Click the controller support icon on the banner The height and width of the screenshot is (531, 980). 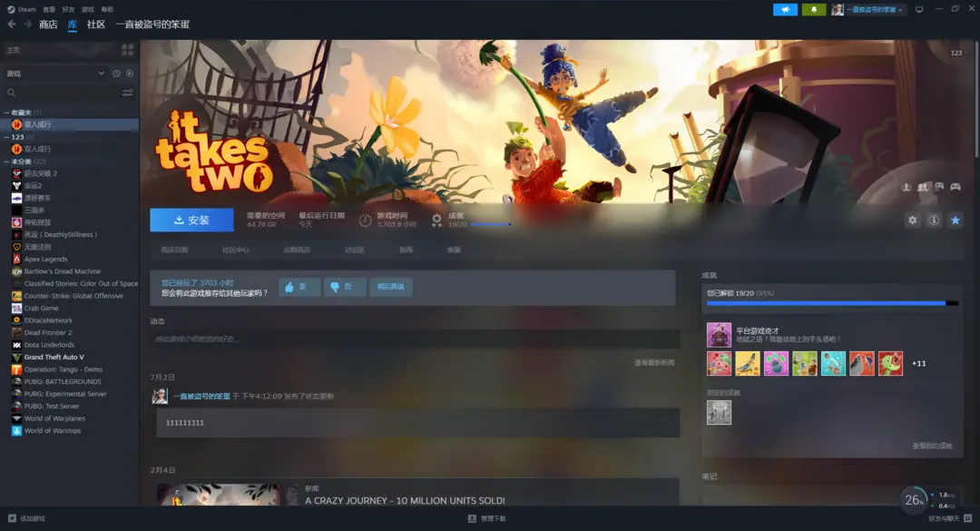click(955, 187)
